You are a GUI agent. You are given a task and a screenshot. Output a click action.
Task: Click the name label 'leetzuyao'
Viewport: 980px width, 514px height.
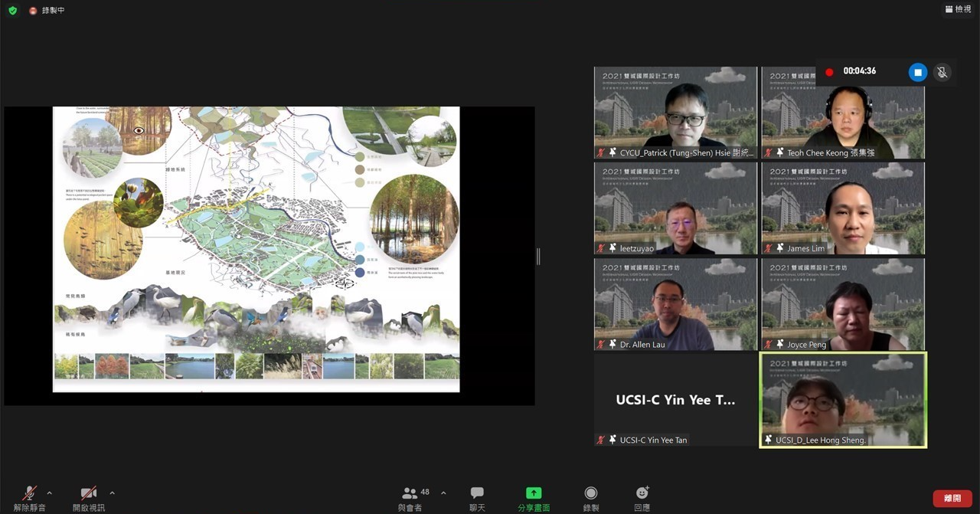point(637,248)
